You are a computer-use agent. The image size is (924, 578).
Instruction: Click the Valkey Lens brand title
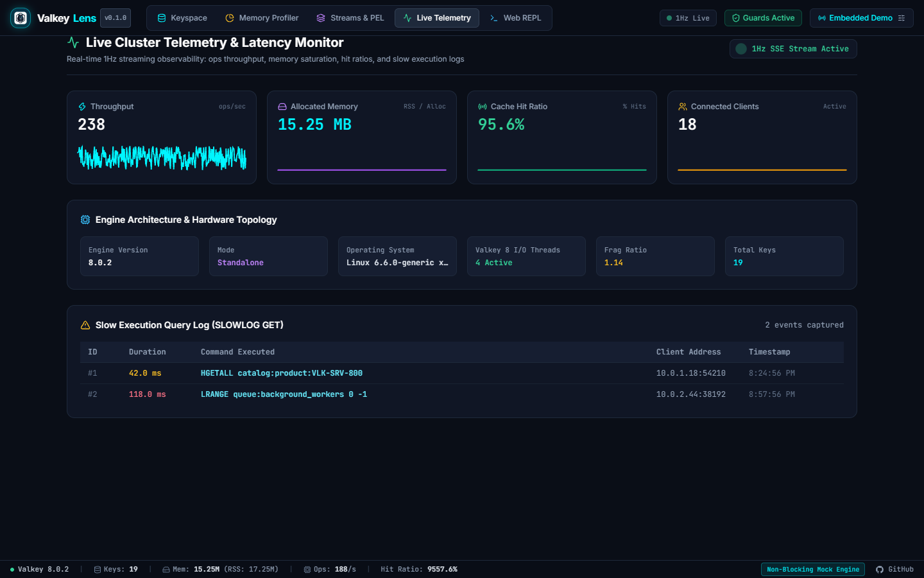click(67, 18)
